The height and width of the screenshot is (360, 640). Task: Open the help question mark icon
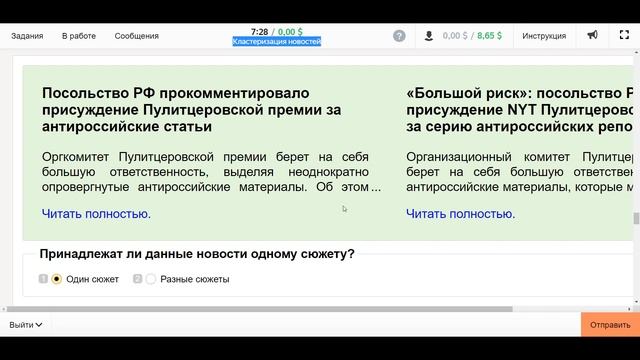point(399,36)
